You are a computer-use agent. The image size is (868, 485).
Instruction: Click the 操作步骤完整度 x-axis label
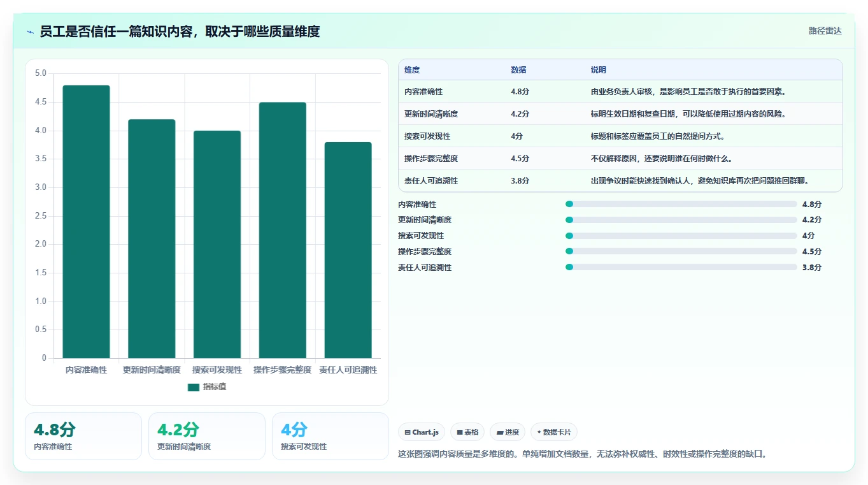(283, 370)
